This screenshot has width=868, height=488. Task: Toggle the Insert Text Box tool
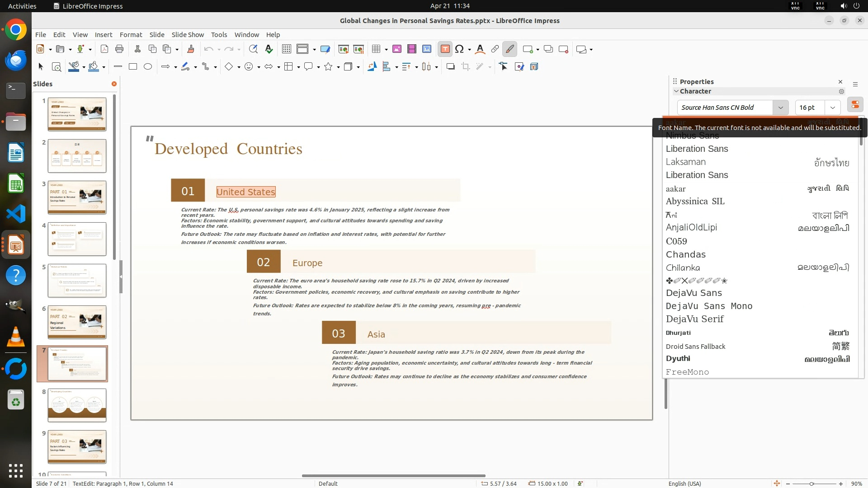coord(445,49)
